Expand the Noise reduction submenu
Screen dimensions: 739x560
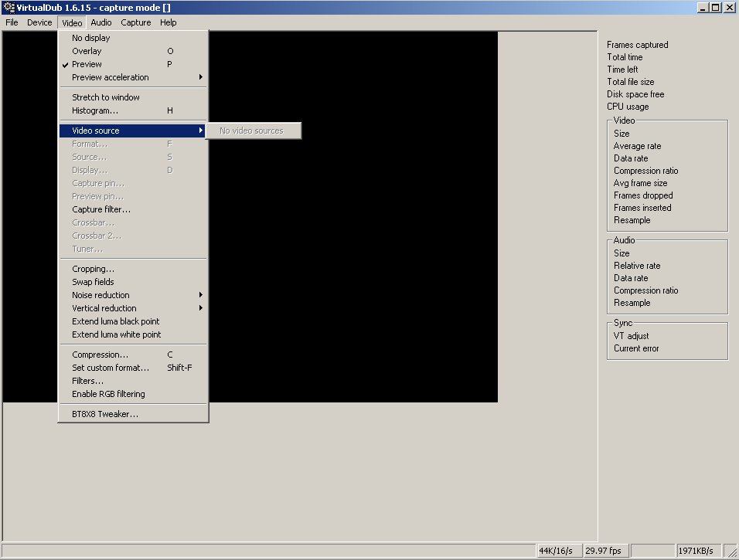point(134,295)
